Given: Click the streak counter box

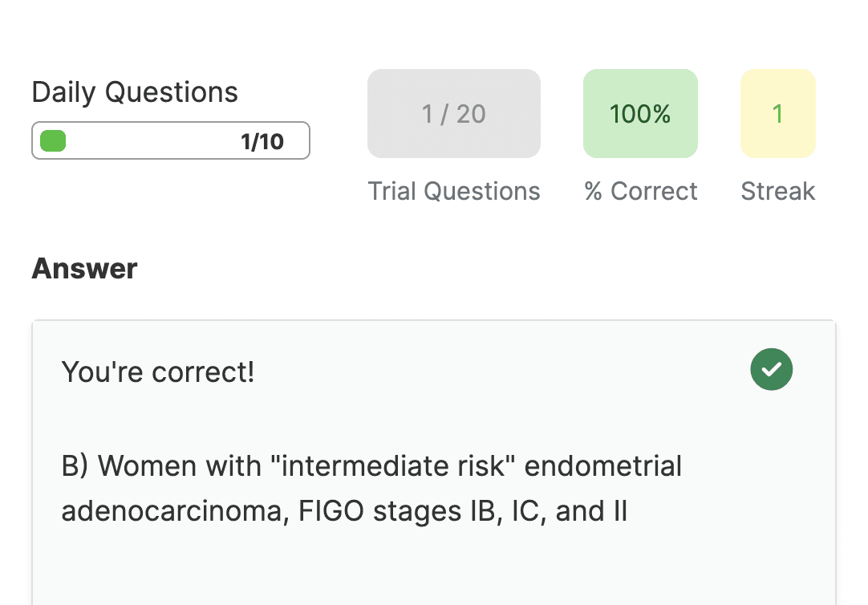Looking at the screenshot, I should pyautogui.click(x=778, y=113).
